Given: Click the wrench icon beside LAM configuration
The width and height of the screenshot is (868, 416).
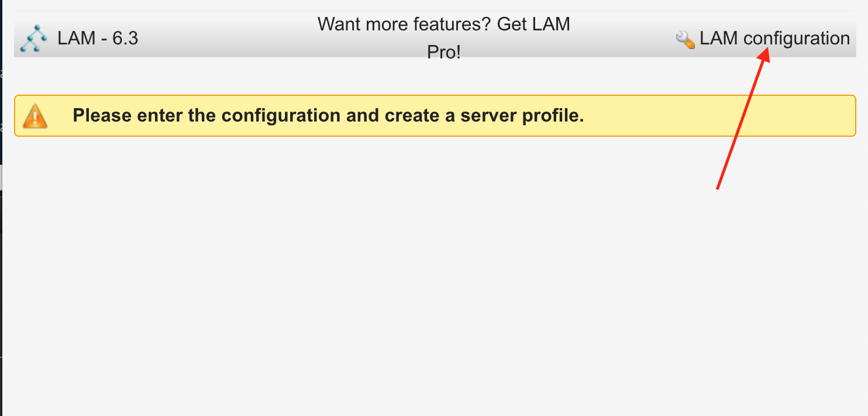Looking at the screenshot, I should tap(685, 39).
